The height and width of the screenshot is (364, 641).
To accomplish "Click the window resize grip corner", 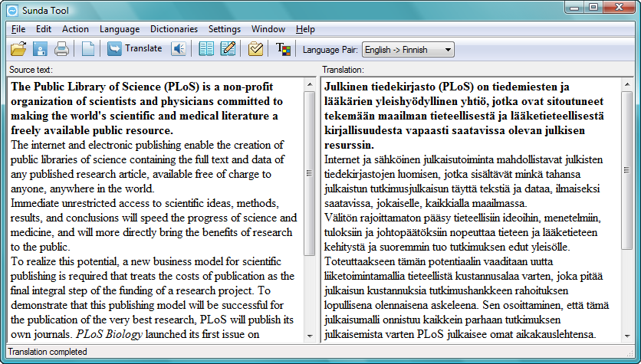I will click(x=629, y=353).
